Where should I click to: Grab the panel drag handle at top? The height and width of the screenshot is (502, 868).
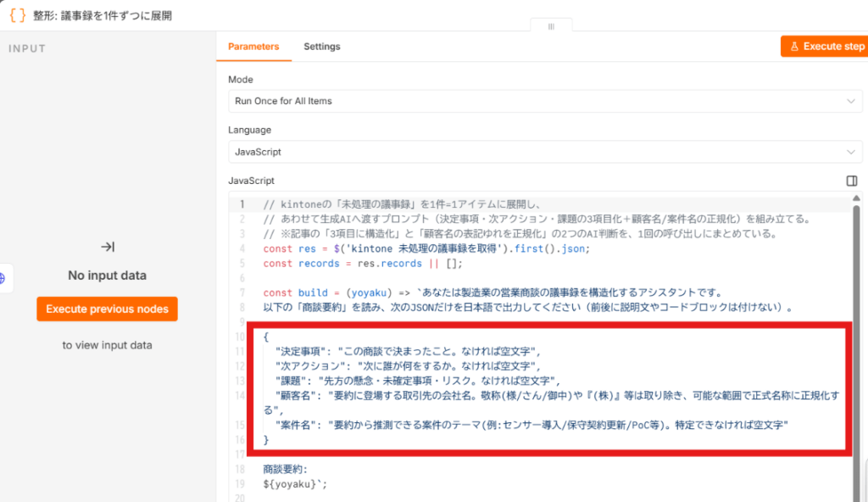551,26
